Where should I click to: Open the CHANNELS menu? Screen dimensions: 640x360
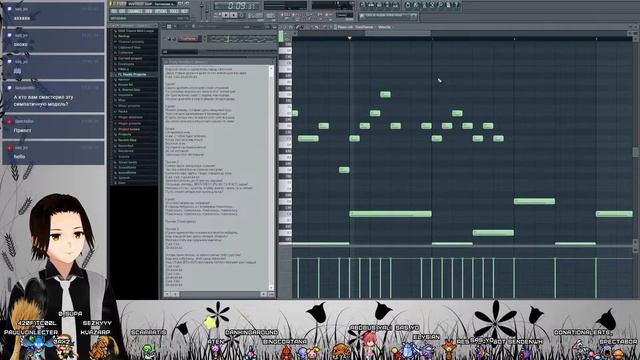click(x=136, y=11)
